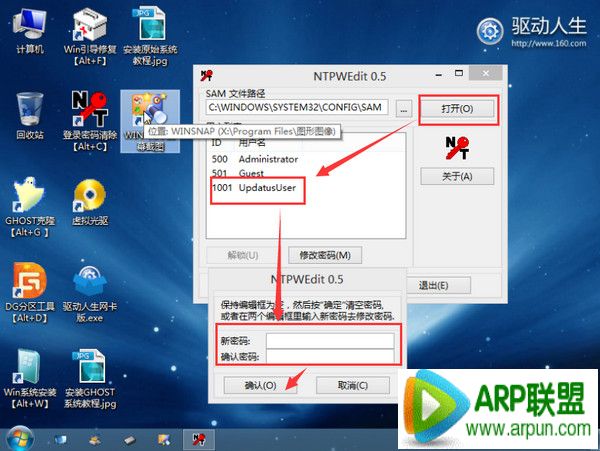Select the 虚拟光驱 desktop icon
This screenshot has width=600, height=451.
[90, 202]
